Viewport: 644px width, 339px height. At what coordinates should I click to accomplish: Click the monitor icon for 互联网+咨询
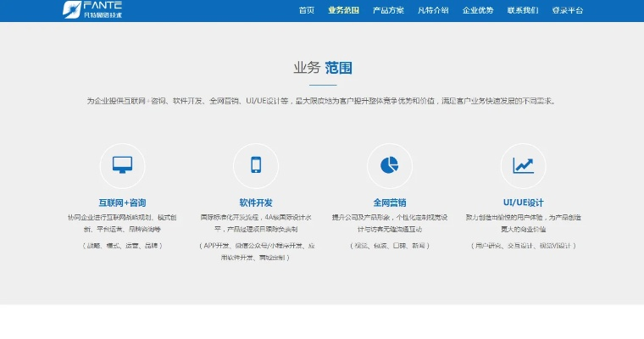[x=122, y=165]
